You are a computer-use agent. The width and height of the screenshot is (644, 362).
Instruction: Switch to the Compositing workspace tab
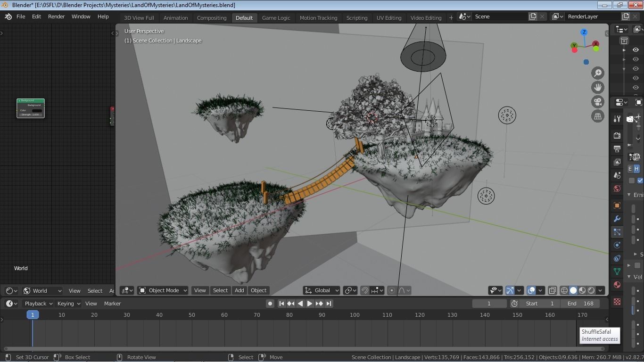(212, 18)
